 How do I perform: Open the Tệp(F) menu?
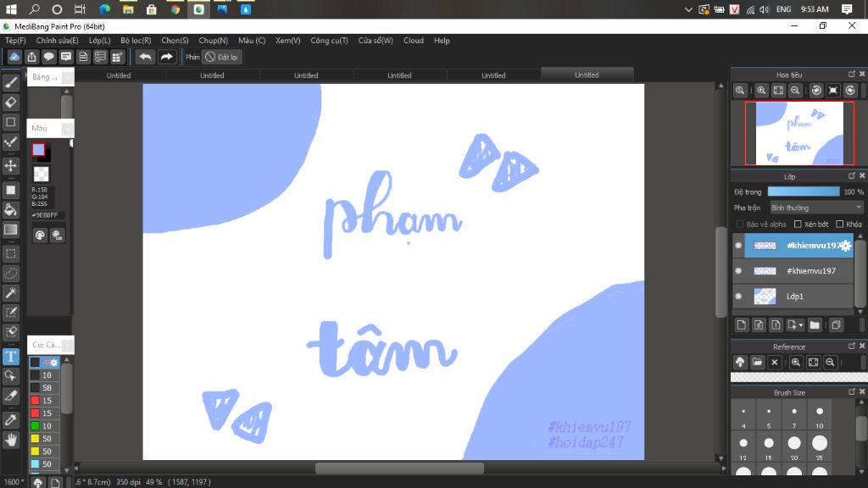coord(15,41)
